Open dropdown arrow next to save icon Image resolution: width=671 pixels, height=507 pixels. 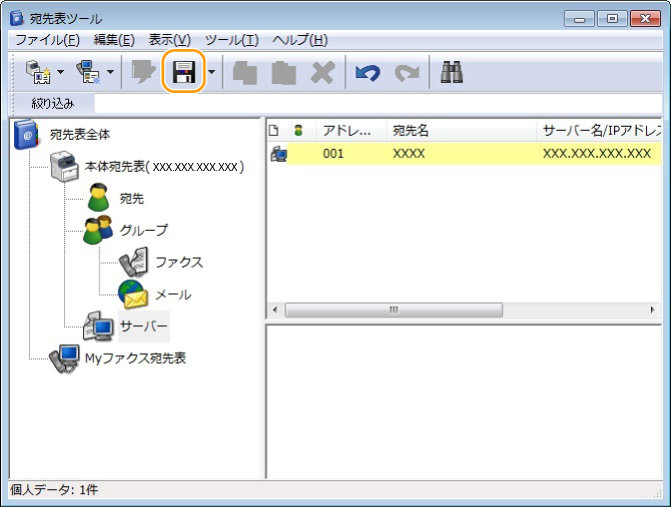pos(211,73)
